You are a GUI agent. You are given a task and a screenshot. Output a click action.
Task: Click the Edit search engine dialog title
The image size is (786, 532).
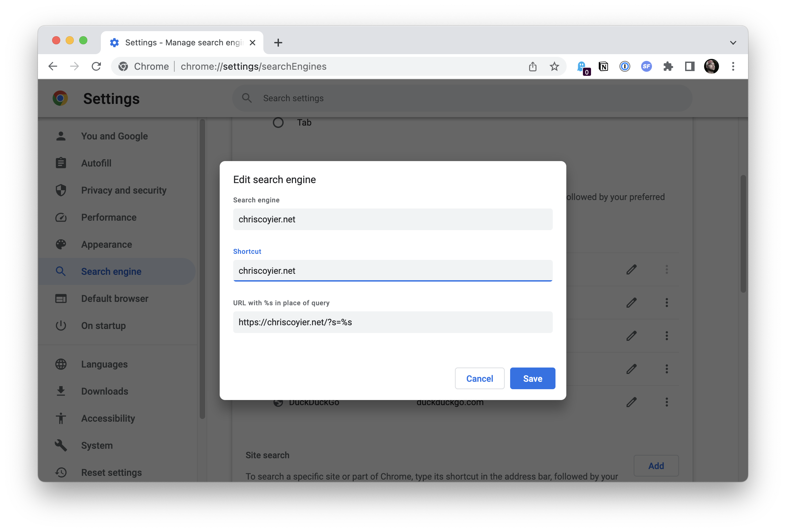coord(275,179)
